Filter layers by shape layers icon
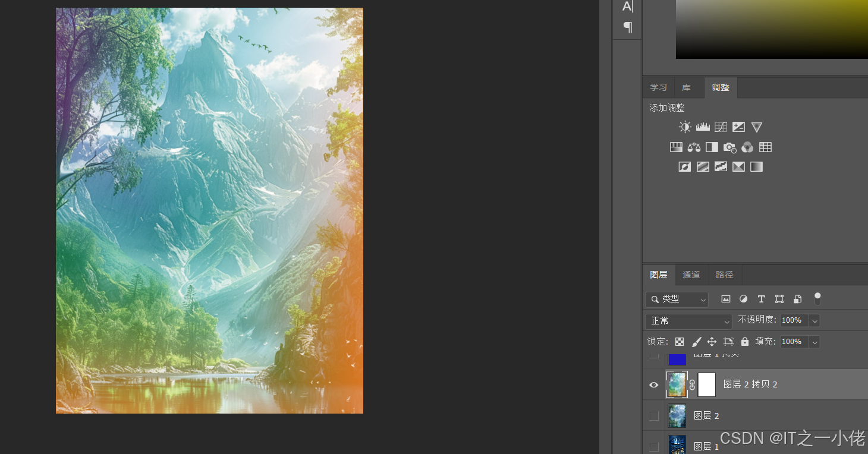Viewport: 868px width, 454px height. (779, 299)
